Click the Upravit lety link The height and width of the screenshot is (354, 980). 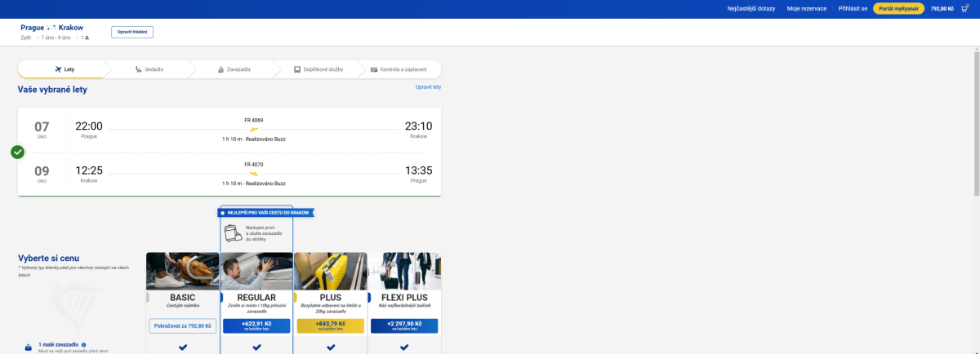(x=428, y=86)
